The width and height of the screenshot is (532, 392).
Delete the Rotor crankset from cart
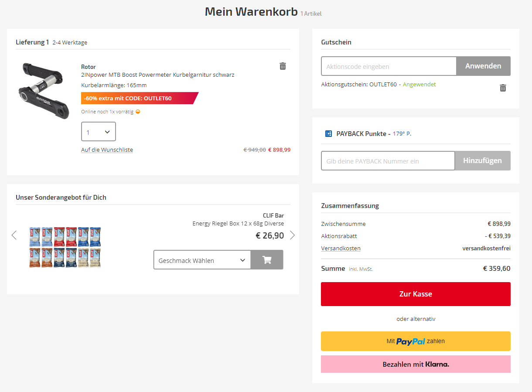(283, 66)
